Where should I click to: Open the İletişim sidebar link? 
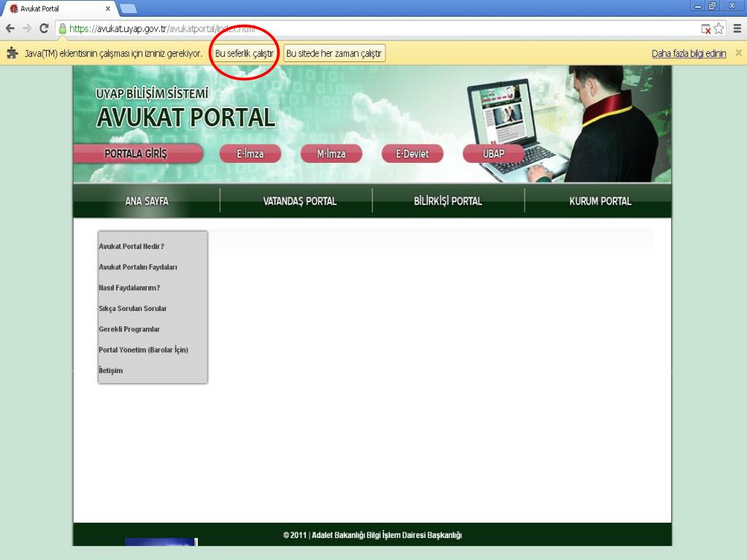[110, 370]
